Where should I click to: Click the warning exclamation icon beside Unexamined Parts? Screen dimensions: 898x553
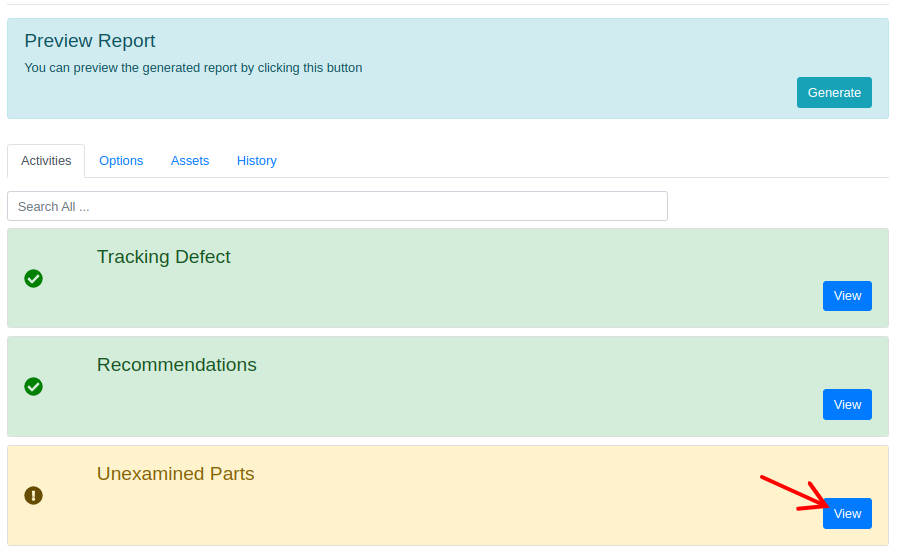tap(33, 495)
